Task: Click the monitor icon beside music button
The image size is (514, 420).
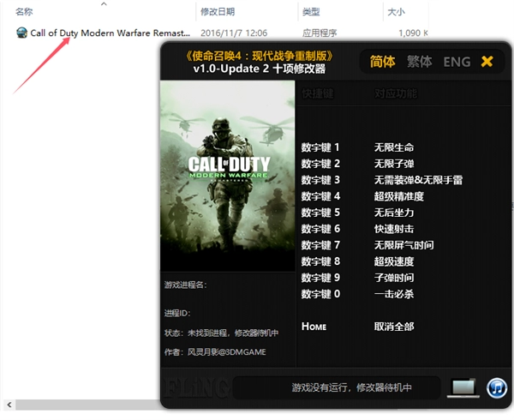Action: (463, 387)
